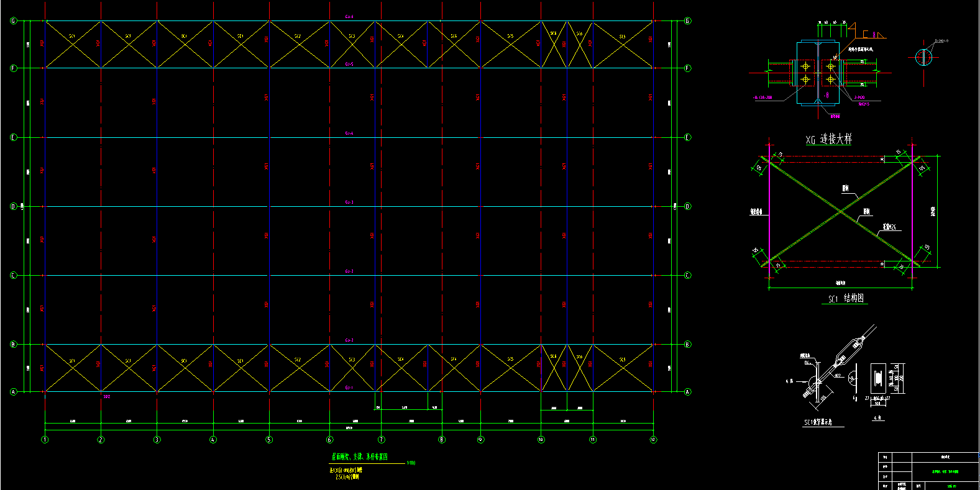Click the "SC1 结构图" detail title
The image size is (980, 490).
click(x=846, y=299)
